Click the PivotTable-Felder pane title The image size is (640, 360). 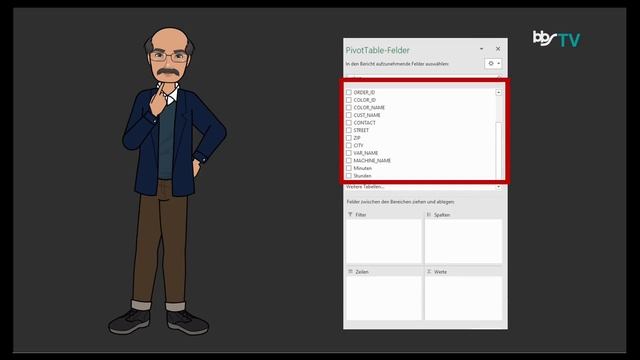[378, 50]
